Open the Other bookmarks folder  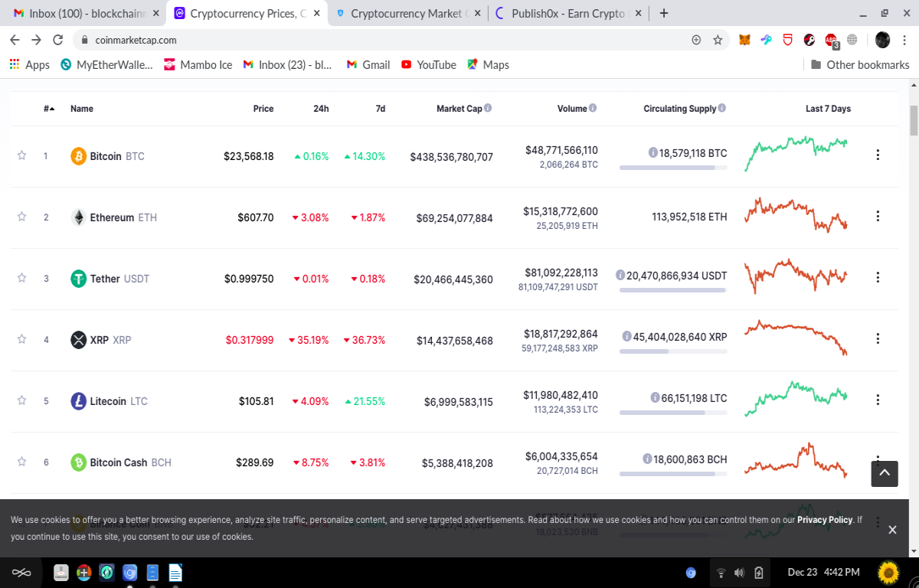tap(860, 65)
